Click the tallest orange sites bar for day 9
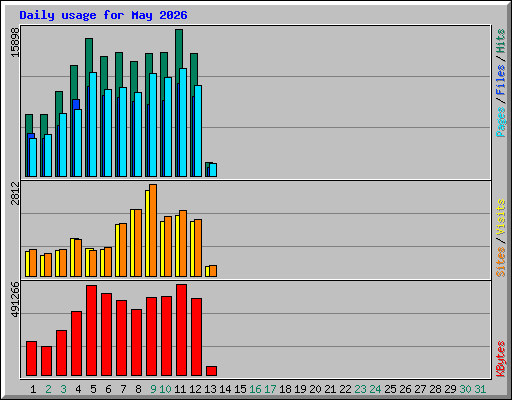Screen dimensions: 512x400 [153, 230]
